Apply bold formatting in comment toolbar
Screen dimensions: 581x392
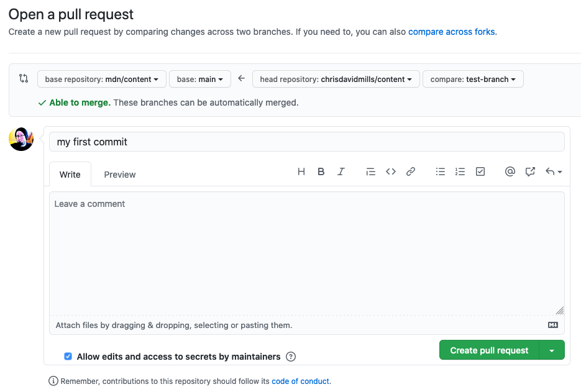click(321, 171)
